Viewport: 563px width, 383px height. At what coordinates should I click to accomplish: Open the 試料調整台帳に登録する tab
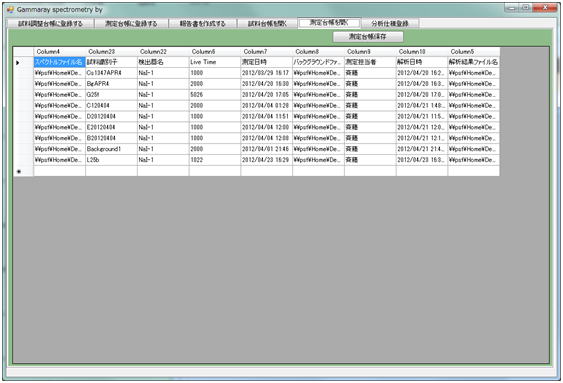click(51, 24)
